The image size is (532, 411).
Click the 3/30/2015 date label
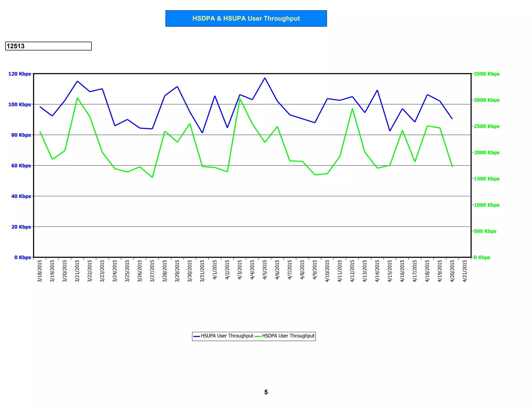click(190, 271)
